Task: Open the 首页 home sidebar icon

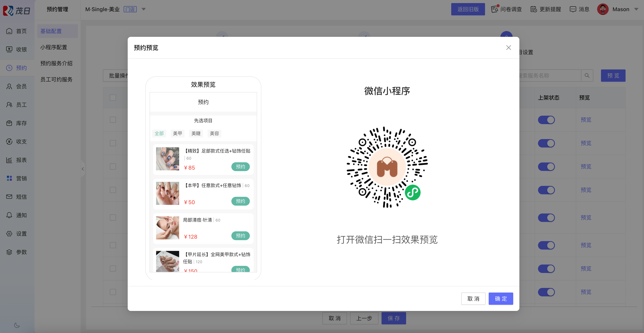Action: (9, 31)
